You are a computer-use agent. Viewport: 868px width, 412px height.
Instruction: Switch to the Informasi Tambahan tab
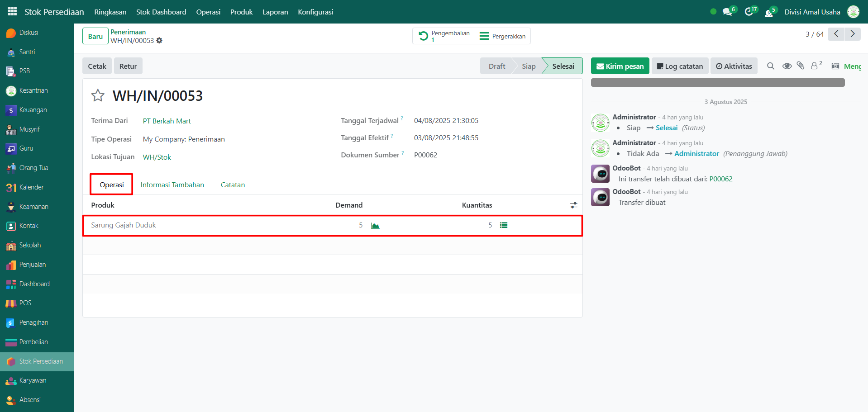pyautogui.click(x=172, y=185)
